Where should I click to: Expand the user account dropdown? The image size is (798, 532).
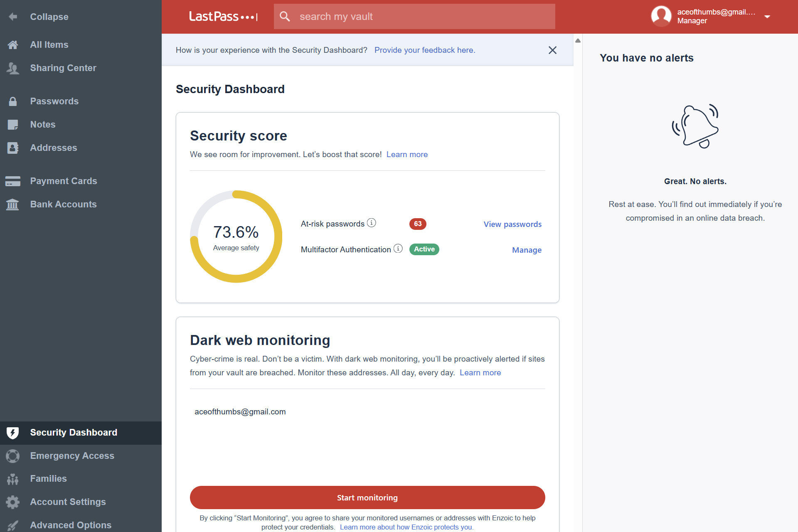pyautogui.click(x=769, y=16)
